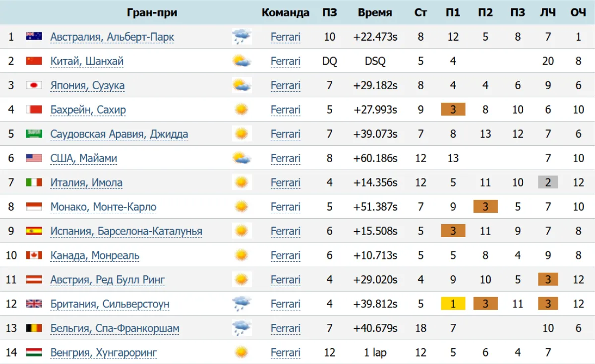Click the DSQ cell in the China row

pos(375,61)
